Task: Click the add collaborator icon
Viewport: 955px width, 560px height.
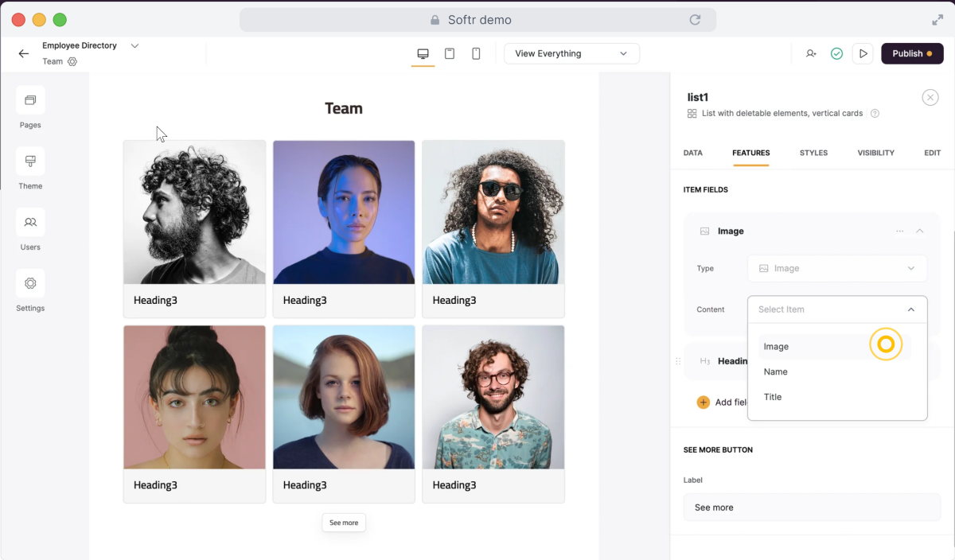Action: pyautogui.click(x=811, y=53)
